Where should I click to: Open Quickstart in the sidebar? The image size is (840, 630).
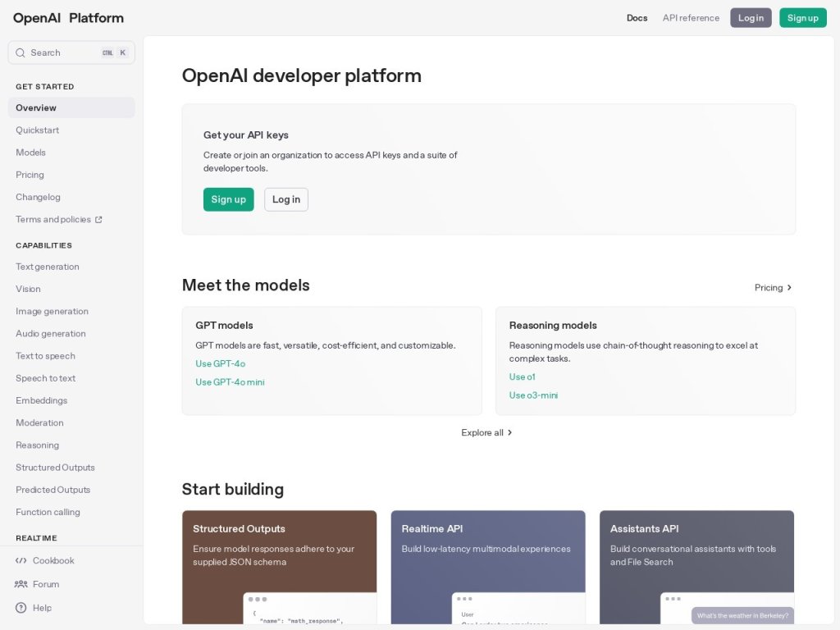tap(37, 130)
